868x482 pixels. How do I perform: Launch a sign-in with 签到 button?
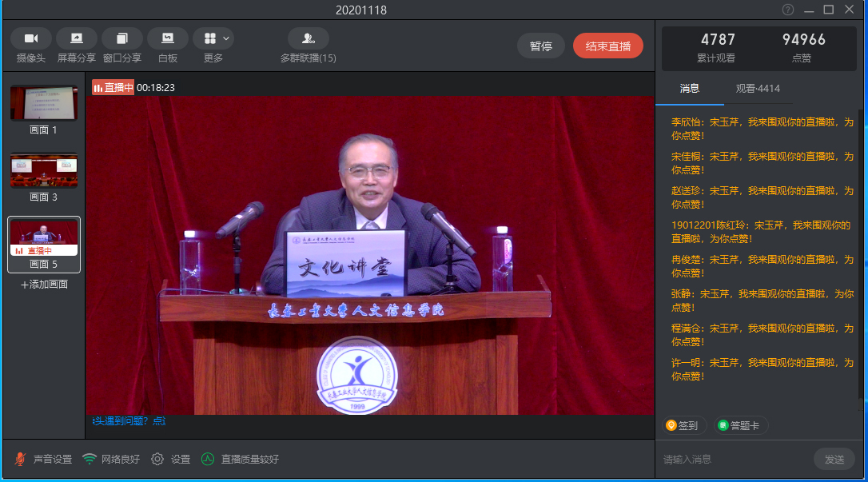(x=683, y=426)
